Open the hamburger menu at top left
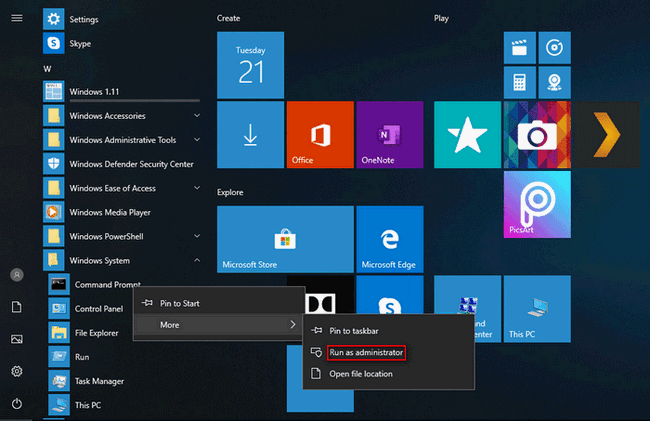Screen dimensions: 650x421 17,18
